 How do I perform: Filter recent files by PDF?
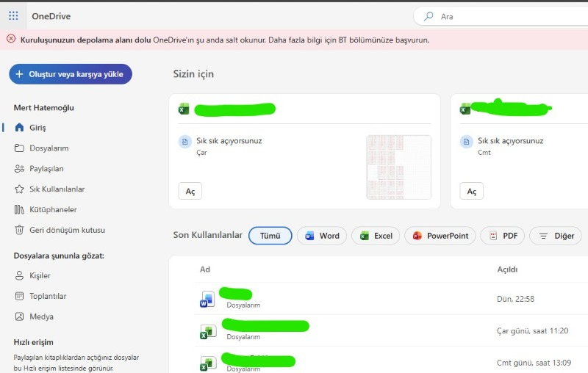click(x=503, y=236)
